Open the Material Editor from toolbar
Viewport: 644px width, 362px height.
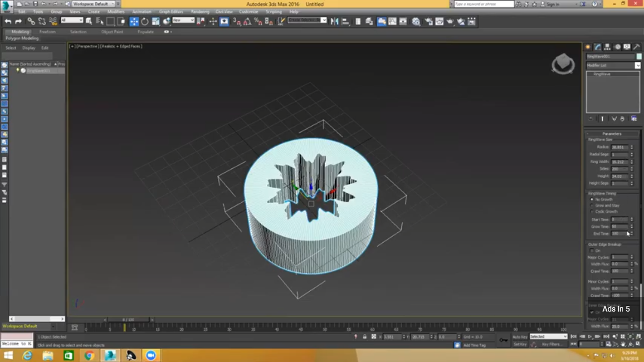[x=416, y=22]
